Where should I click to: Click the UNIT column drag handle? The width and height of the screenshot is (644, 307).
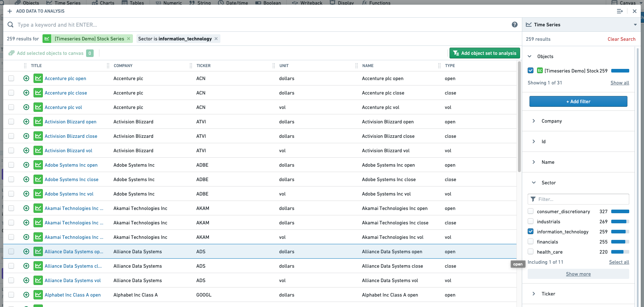click(274, 66)
